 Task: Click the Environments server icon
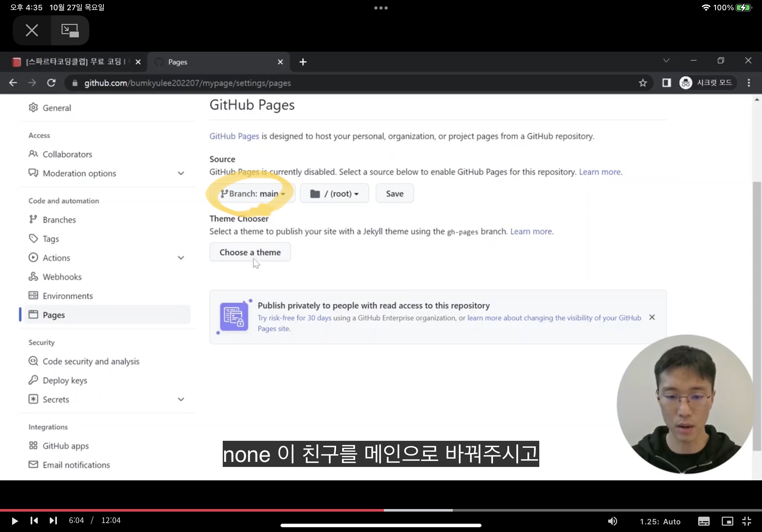coord(33,296)
